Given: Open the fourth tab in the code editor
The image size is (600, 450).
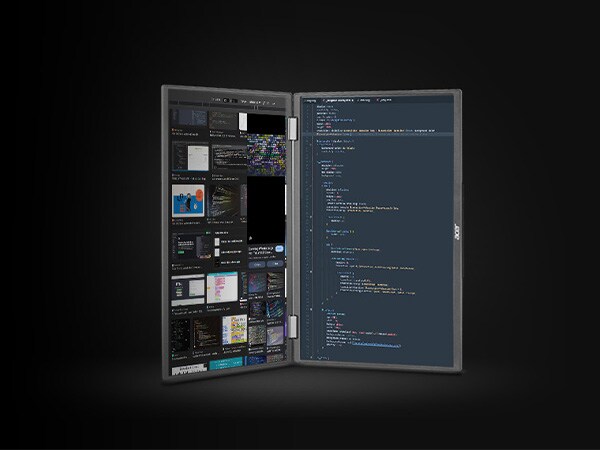Looking at the screenshot, I should [x=384, y=100].
